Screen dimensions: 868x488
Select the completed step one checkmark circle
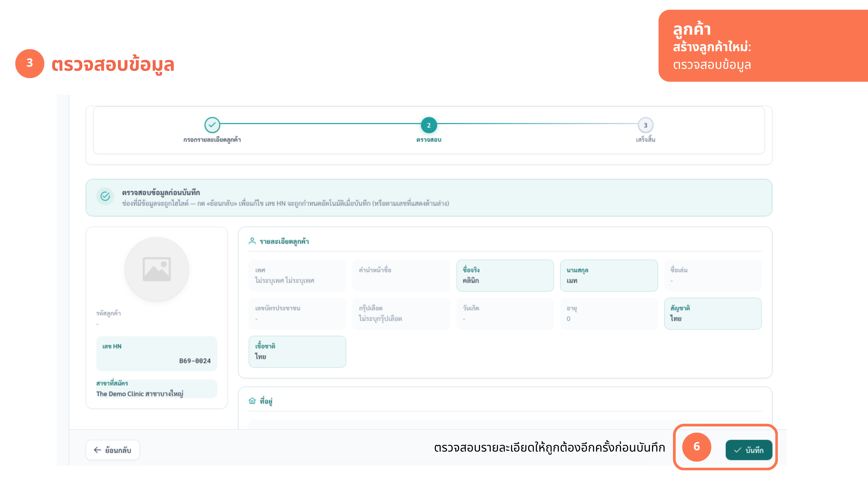click(212, 125)
